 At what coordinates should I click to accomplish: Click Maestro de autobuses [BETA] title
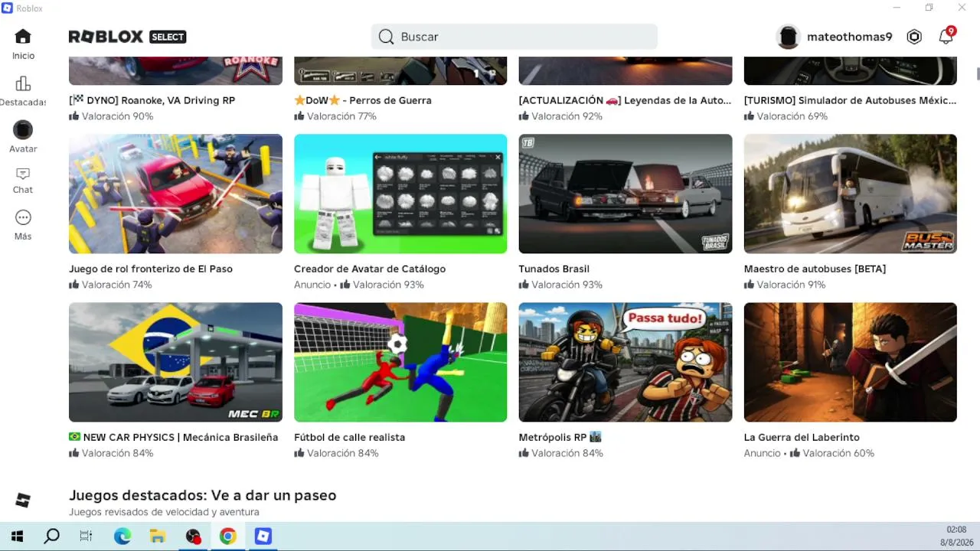[815, 269]
